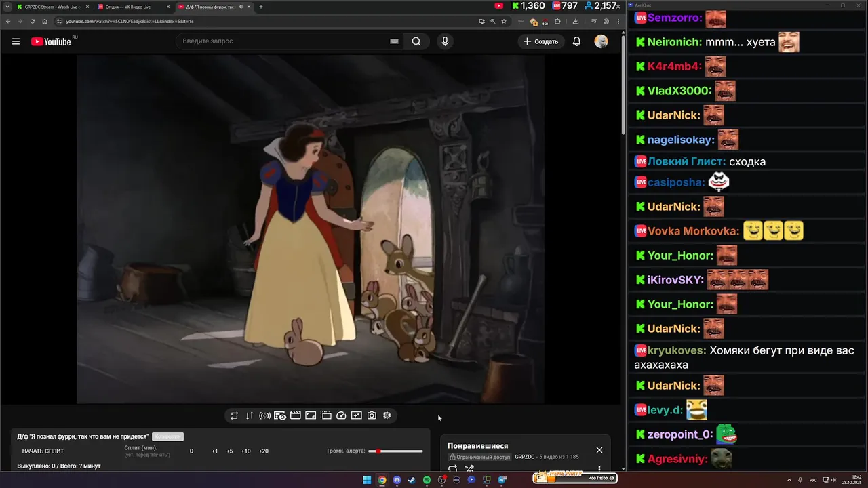The height and width of the screenshot is (488, 868).
Task: Open Spotify from the taskbar
Action: click(x=427, y=480)
